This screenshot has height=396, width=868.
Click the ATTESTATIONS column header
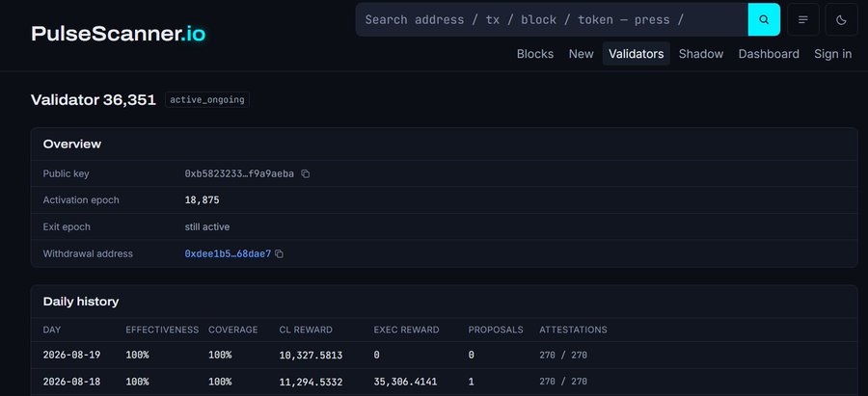pos(573,330)
